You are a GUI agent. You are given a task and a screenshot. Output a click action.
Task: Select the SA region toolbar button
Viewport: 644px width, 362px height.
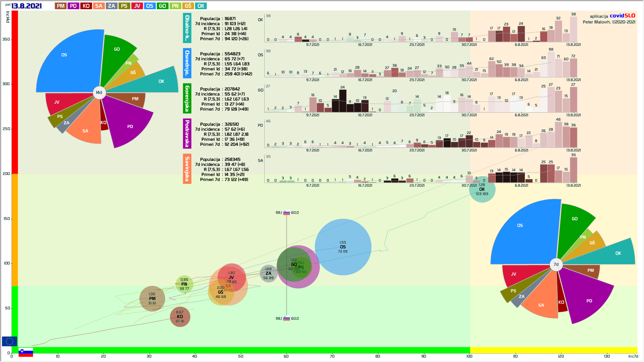(x=99, y=6)
